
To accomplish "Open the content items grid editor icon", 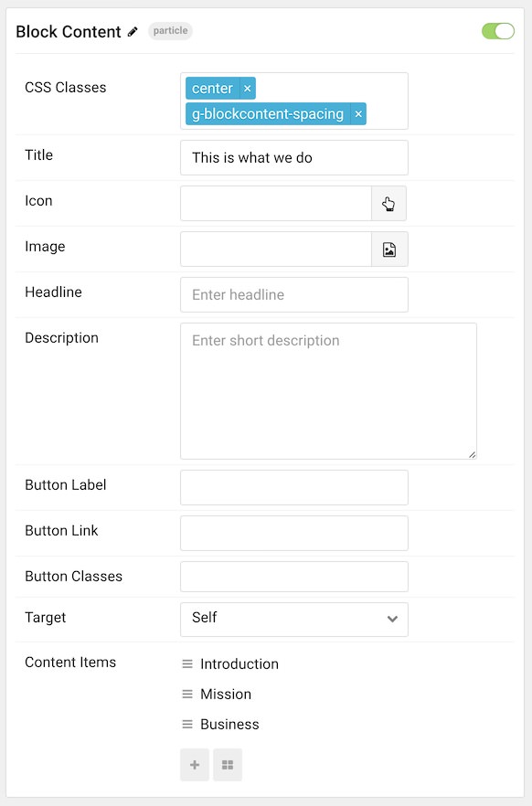I will tap(228, 765).
